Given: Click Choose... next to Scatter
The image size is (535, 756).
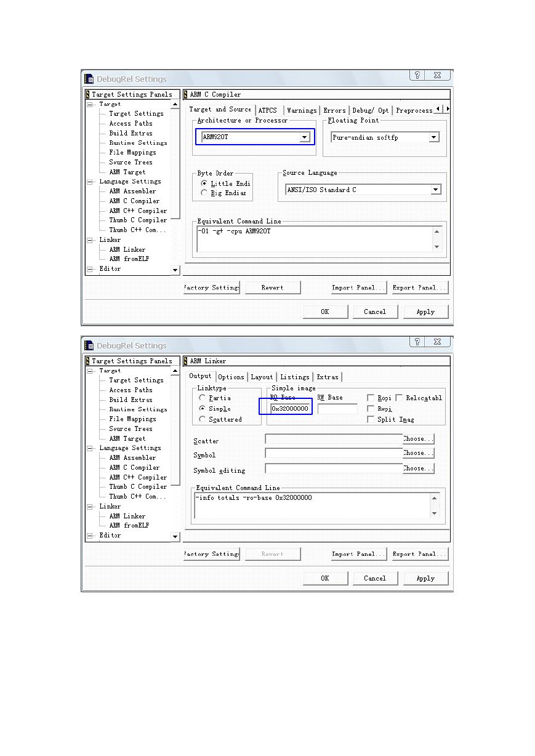Looking at the screenshot, I should click(x=419, y=439).
